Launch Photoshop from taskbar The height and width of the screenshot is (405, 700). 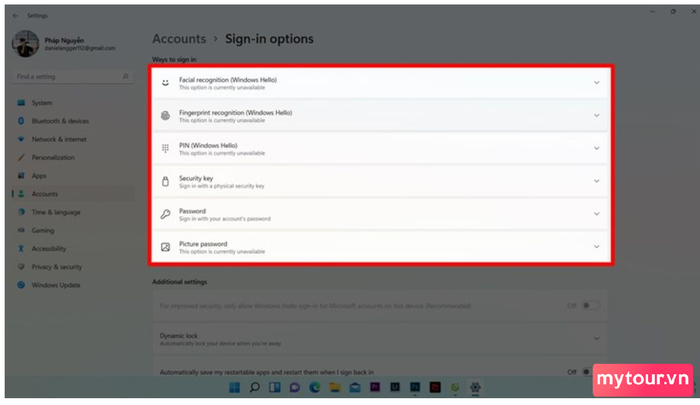coord(415,387)
